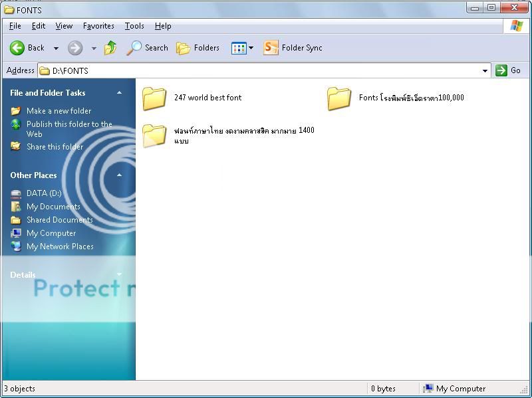Open the Address bar dropdown list
This screenshot has height=398, width=532.
(485, 70)
